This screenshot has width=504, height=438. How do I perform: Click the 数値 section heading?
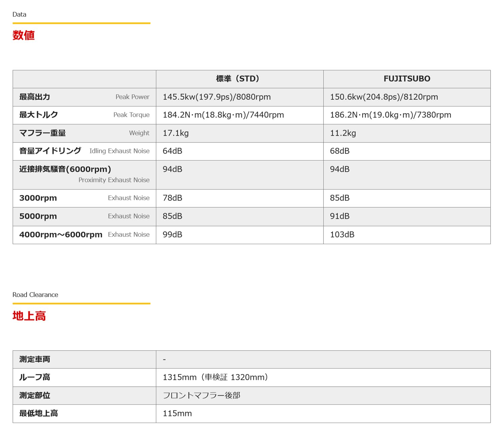point(24,35)
